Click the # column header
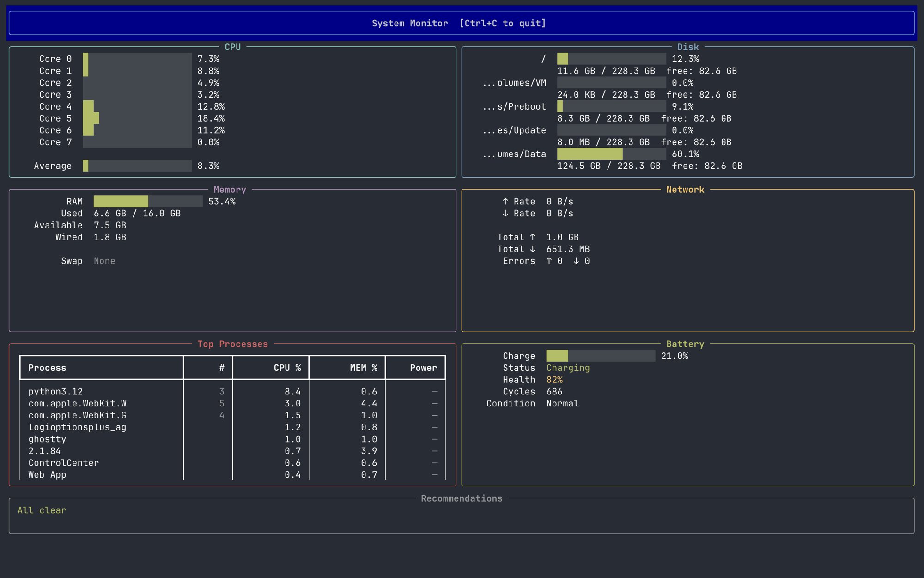The width and height of the screenshot is (924, 578). coord(222,368)
